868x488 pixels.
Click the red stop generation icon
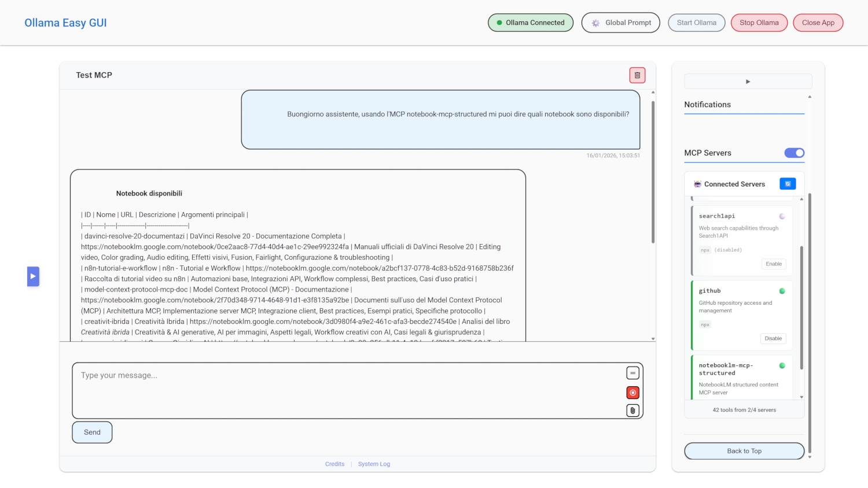[x=632, y=393]
